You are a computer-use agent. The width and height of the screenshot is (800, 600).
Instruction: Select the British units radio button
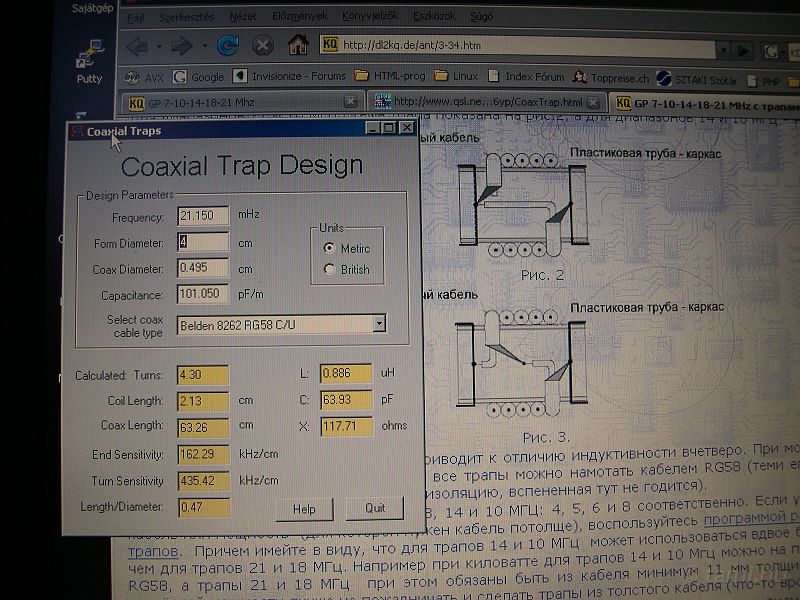point(329,269)
